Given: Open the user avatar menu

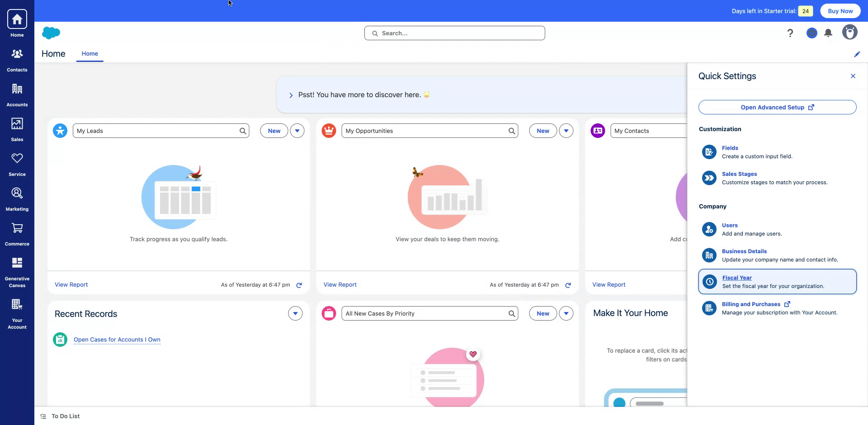Looking at the screenshot, I should (x=849, y=32).
